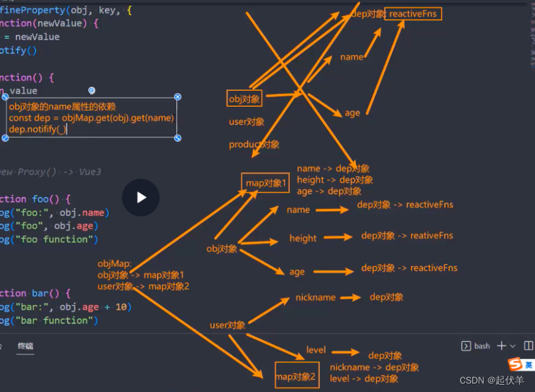Click the boxed 'map对象1' label
535x392 pixels.
coord(265,183)
